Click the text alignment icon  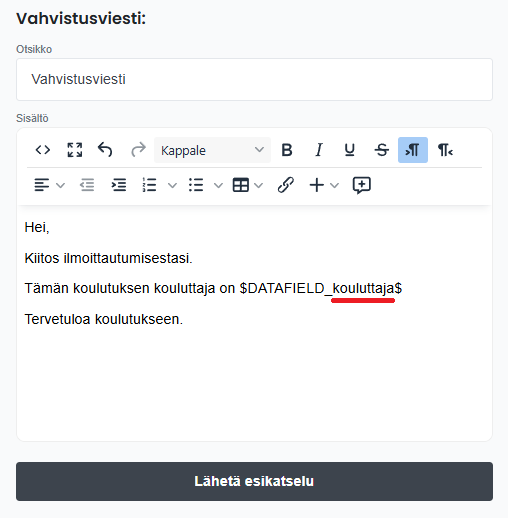click(42, 185)
